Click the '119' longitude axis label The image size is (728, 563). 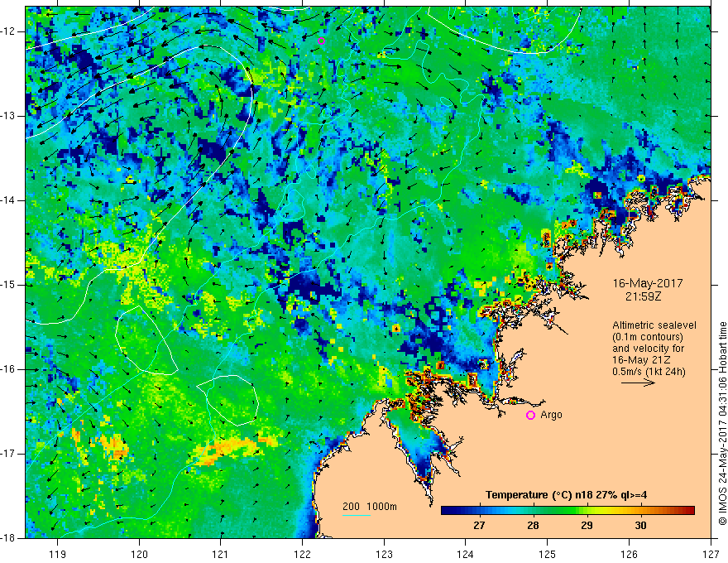[x=58, y=554]
